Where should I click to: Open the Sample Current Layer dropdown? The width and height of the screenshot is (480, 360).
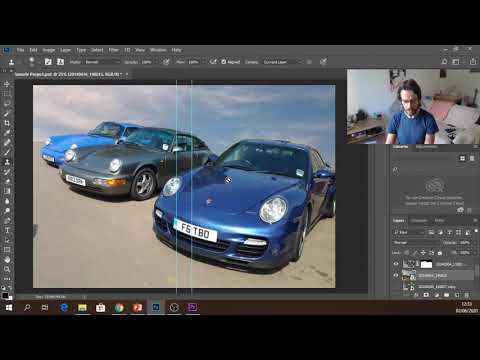[283, 62]
